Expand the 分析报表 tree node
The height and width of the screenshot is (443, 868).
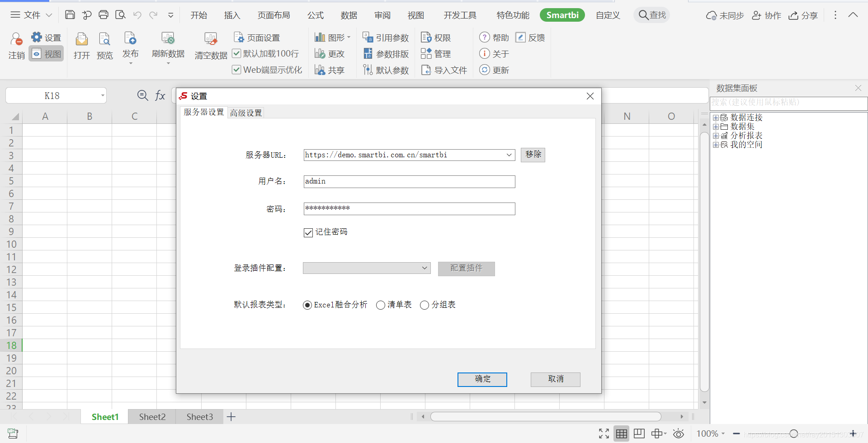click(x=716, y=136)
